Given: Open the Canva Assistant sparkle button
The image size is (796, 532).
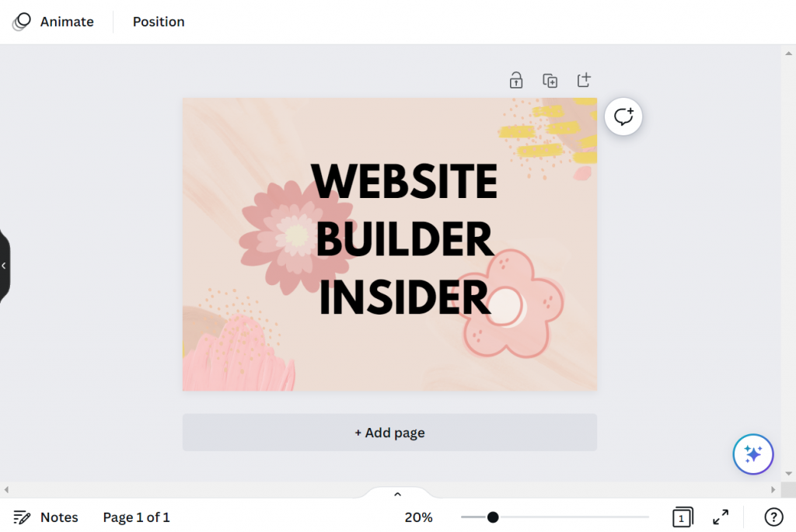Looking at the screenshot, I should click(752, 454).
